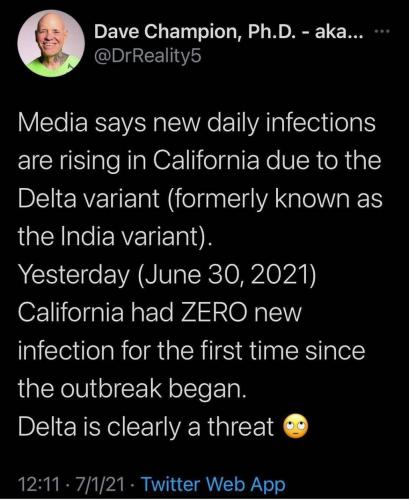Screen dimensions: 409x500
Task: Click the 12:11 timestamp
Action: pos(39,484)
